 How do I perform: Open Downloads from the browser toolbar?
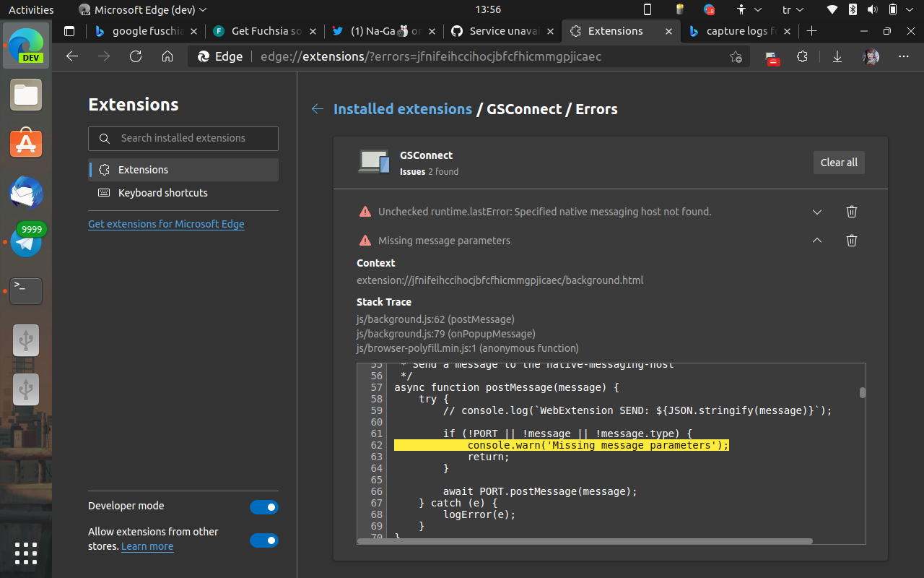pos(837,56)
